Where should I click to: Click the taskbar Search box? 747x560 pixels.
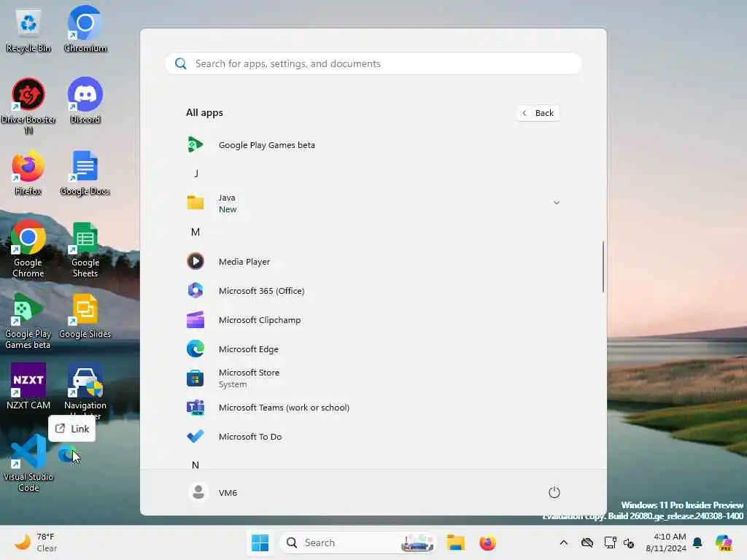[357, 542]
